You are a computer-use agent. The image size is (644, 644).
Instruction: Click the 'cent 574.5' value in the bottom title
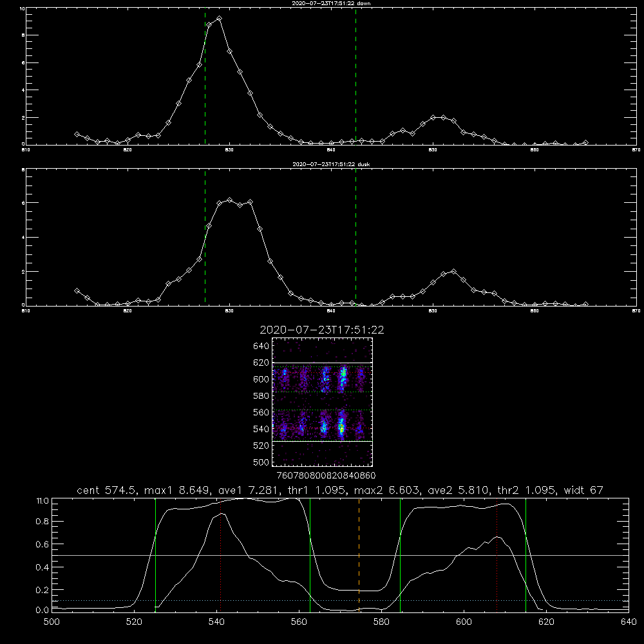tap(107, 490)
